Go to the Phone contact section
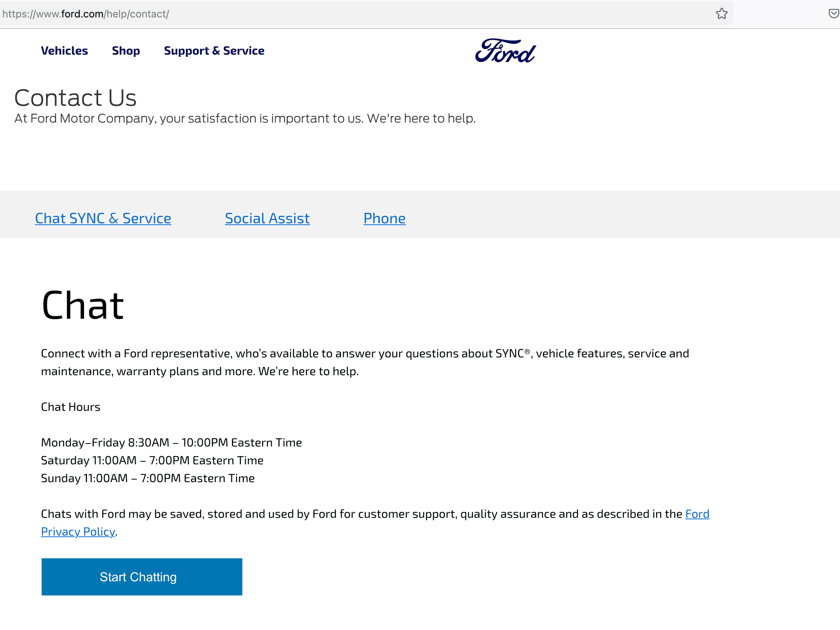The width and height of the screenshot is (840, 630). click(x=385, y=218)
